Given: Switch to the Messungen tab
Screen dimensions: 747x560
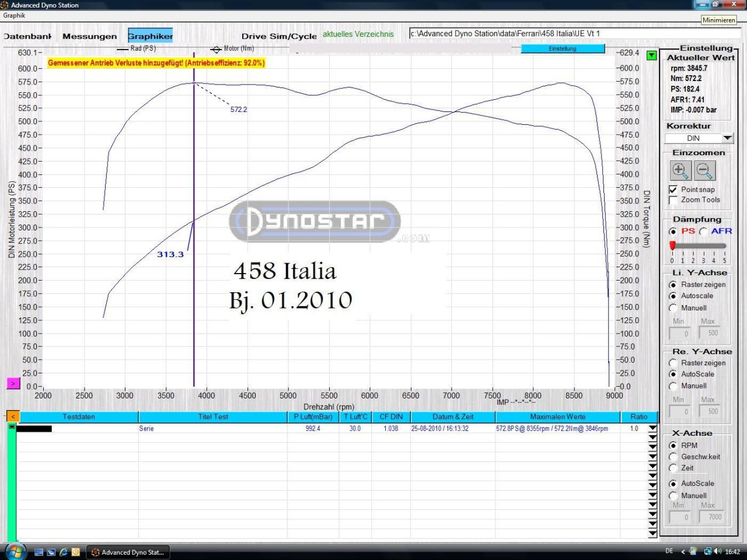Looking at the screenshot, I should tap(89, 36).
